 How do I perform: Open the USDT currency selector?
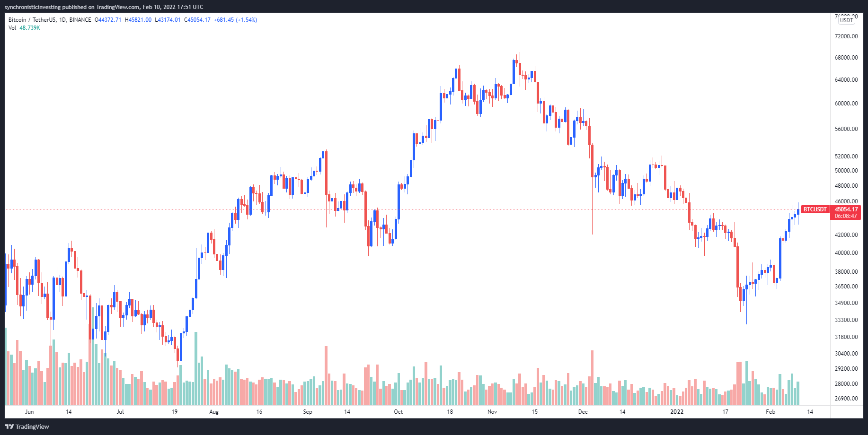coord(846,20)
